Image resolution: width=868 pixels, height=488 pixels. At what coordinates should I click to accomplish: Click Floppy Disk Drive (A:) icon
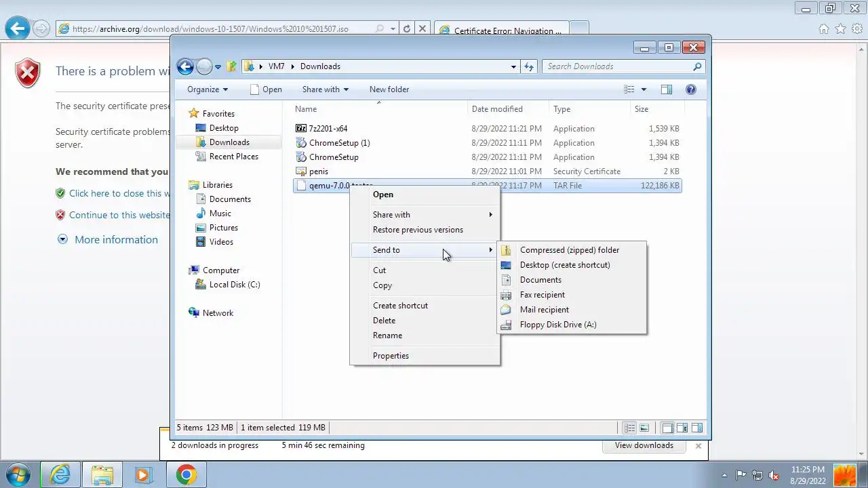coord(506,325)
